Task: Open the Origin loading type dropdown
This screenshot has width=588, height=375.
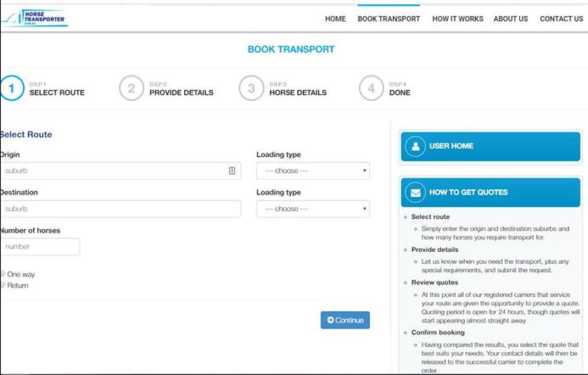Action: 313,170
